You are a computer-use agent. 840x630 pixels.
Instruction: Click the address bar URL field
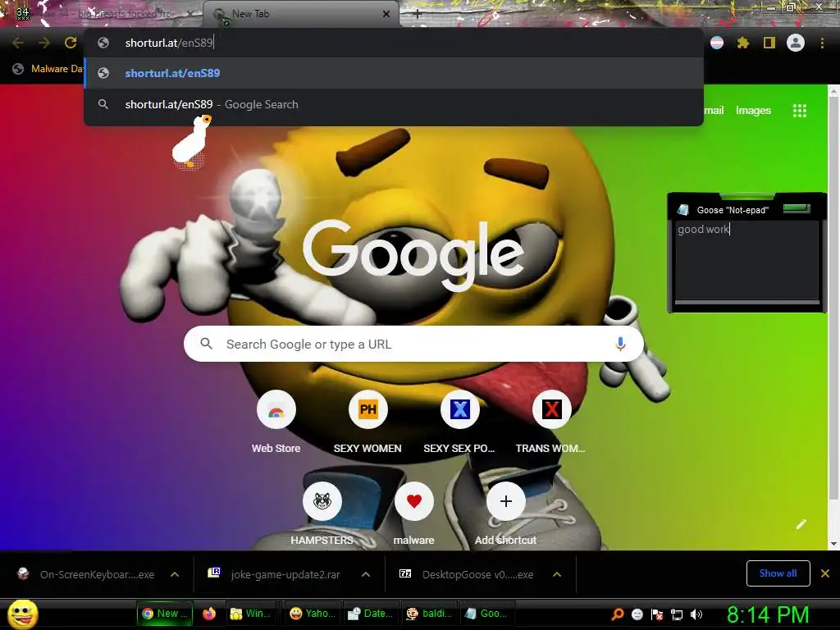(x=394, y=43)
